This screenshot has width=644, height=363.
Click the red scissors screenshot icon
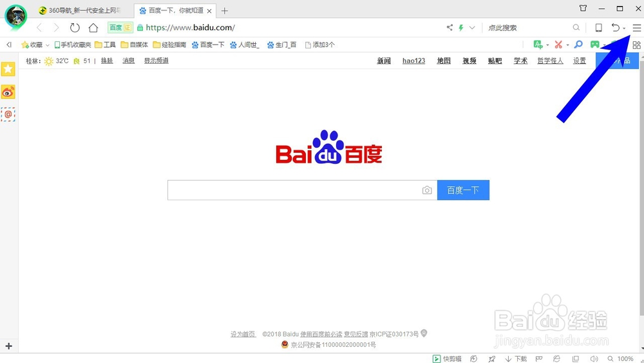pyautogui.click(x=558, y=44)
